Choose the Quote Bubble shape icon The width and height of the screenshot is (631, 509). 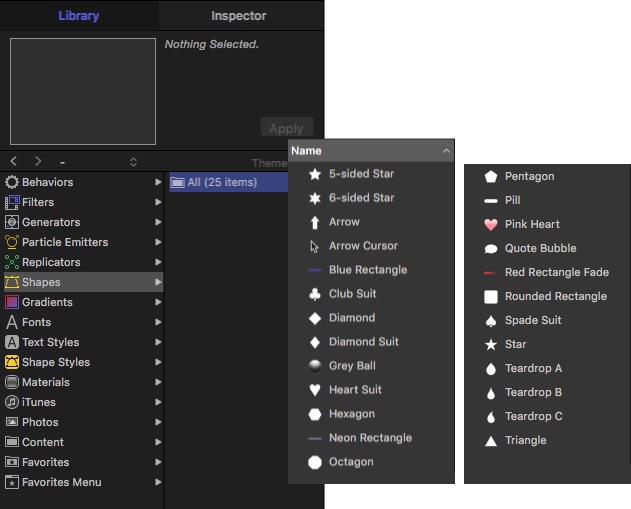(x=490, y=248)
